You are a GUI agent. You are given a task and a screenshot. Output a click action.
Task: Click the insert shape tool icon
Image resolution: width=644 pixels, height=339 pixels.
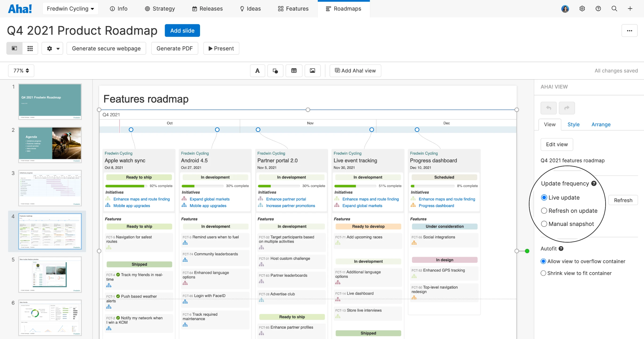[x=275, y=71]
